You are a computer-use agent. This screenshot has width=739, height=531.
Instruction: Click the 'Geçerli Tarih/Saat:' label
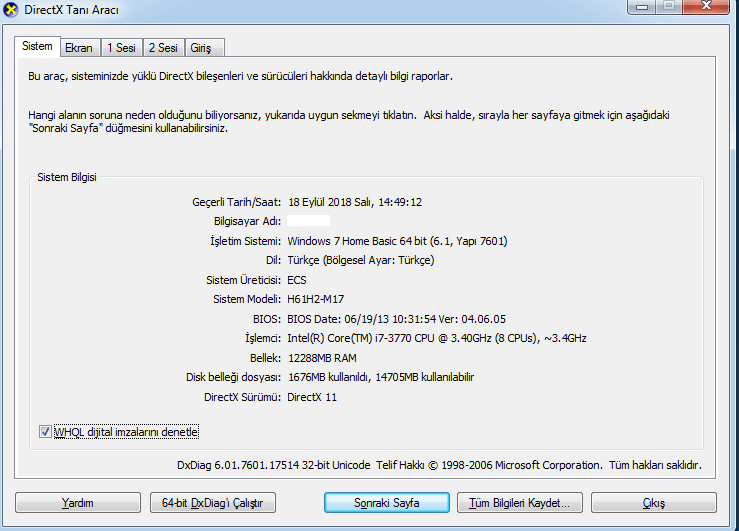point(237,202)
